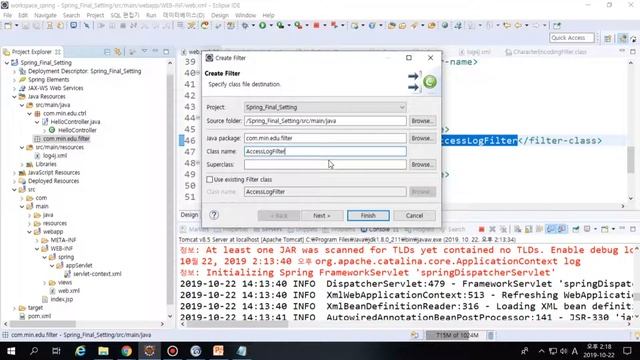Open the dropdown arrow next to green Run icon
Viewport: 640px width, 360px height.
(x=271, y=26)
